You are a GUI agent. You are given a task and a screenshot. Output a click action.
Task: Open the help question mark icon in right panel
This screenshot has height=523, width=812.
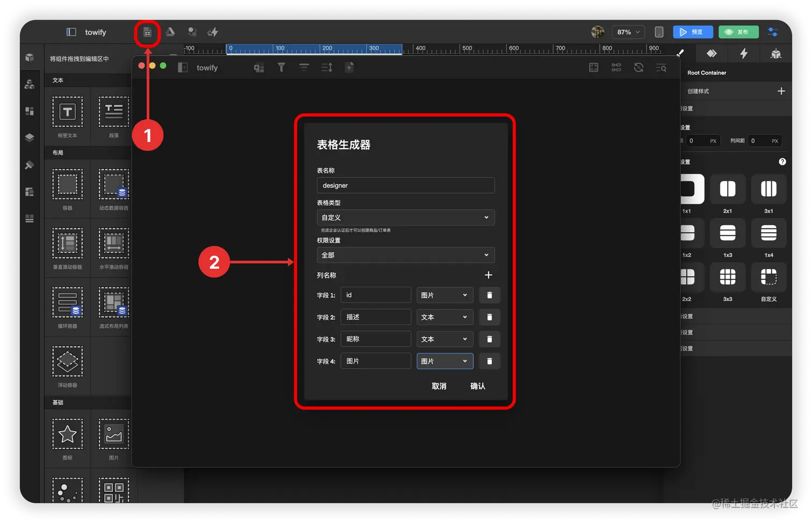tap(782, 162)
